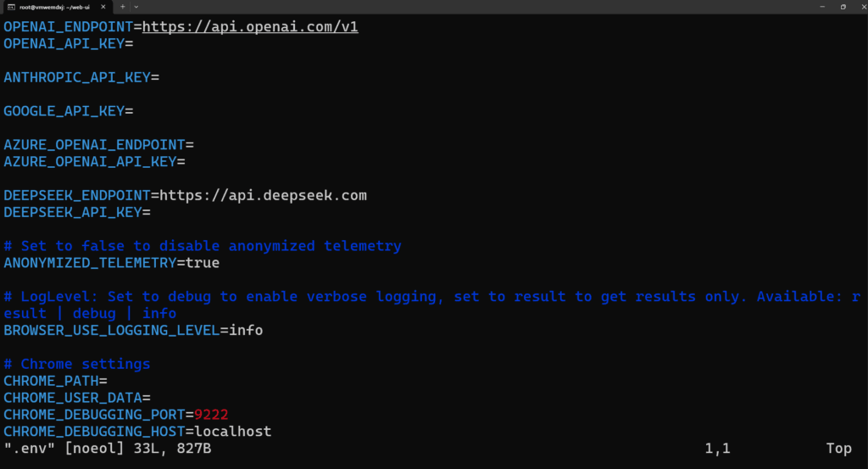This screenshot has width=868, height=469.
Task: Open the https://api.openai.com/v1 link
Action: click(x=250, y=26)
